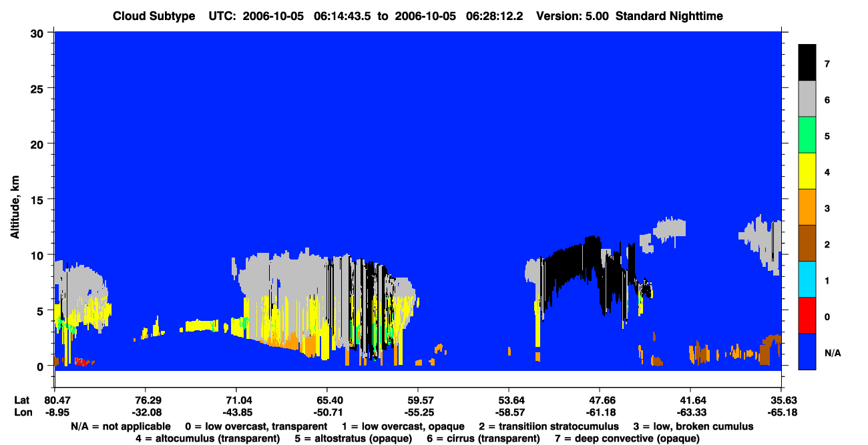
Task: Click the black color swatch labeled 7
Action: pyautogui.click(x=807, y=63)
